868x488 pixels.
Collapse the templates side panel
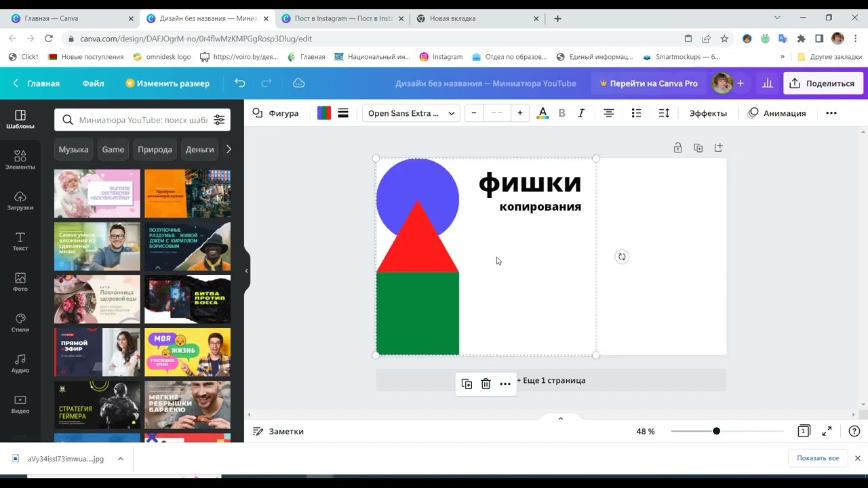pos(246,271)
